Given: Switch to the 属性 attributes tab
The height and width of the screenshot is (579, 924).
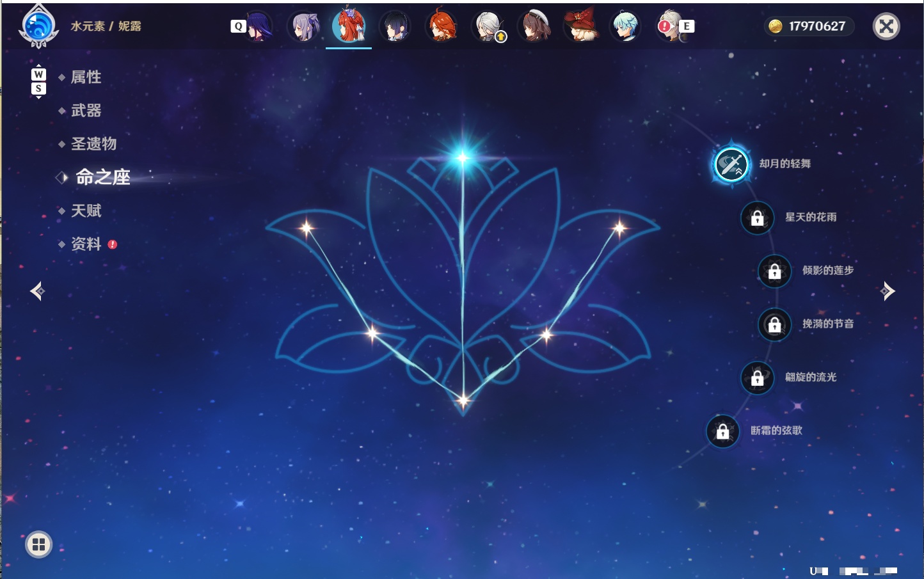Looking at the screenshot, I should 86,77.
